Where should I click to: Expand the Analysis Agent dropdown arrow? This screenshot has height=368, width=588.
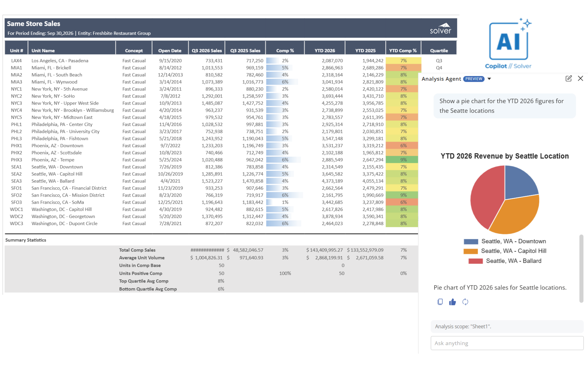click(489, 79)
